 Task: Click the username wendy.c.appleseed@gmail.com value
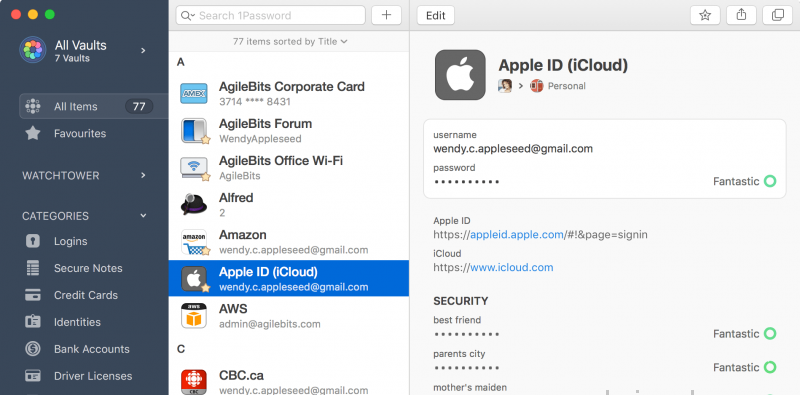pyautogui.click(x=513, y=149)
